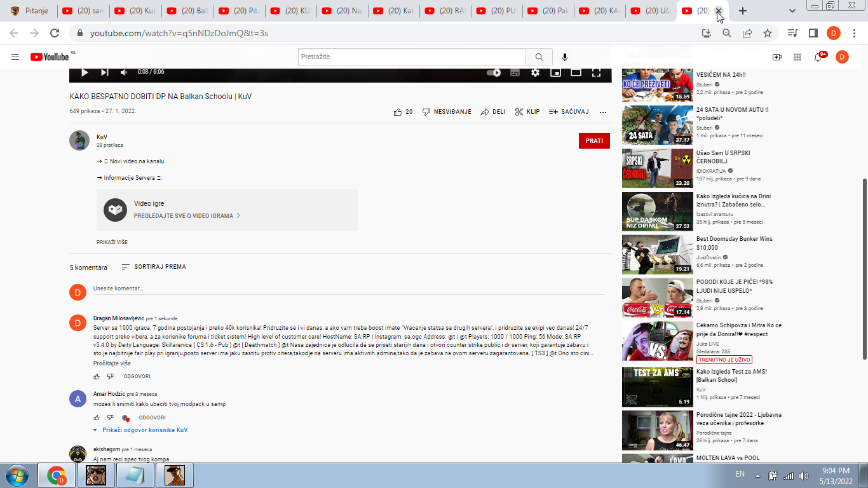Reply to Amar Hodzic's comment
This screenshot has width=868, height=488.
point(153,417)
